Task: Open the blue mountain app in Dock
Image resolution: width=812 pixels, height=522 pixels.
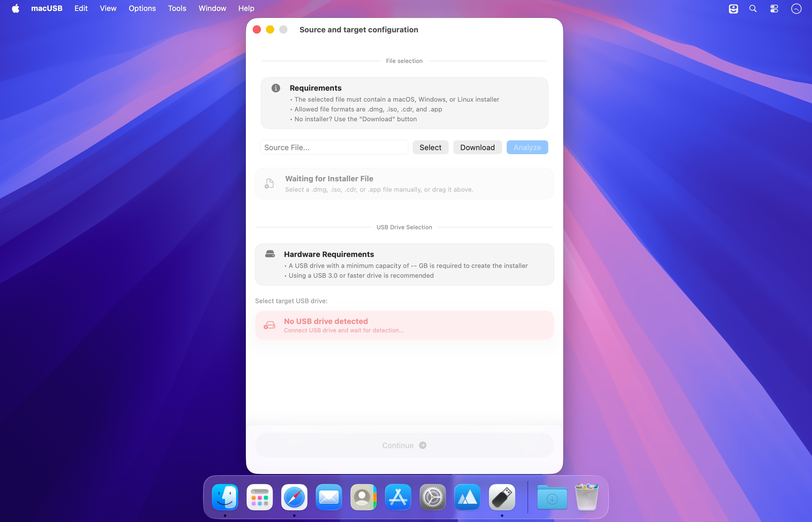Action: pos(467,497)
